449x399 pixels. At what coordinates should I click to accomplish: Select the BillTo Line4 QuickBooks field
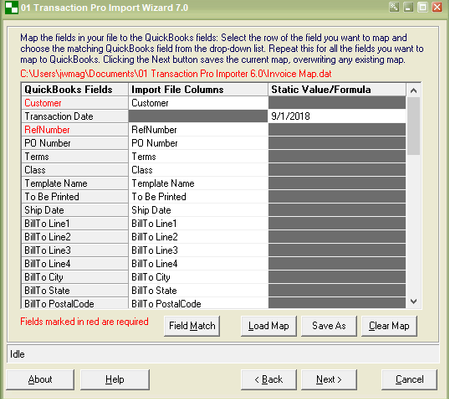[75, 264]
